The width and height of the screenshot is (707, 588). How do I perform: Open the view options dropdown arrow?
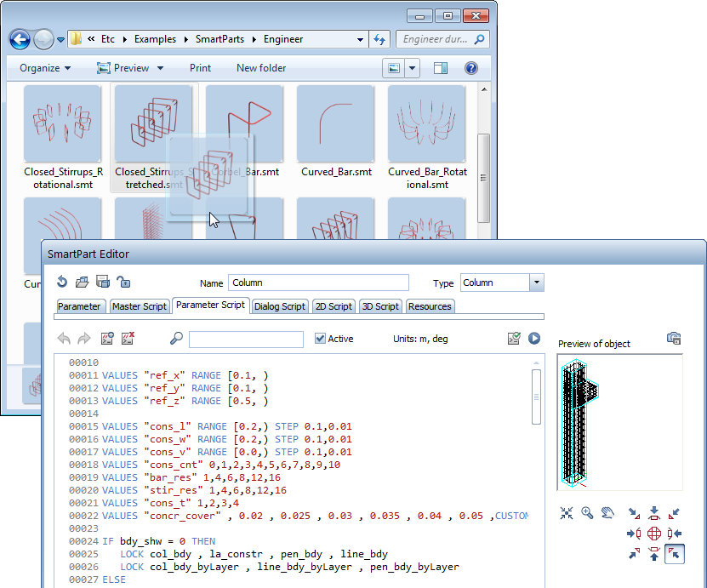pyautogui.click(x=413, y=68)
